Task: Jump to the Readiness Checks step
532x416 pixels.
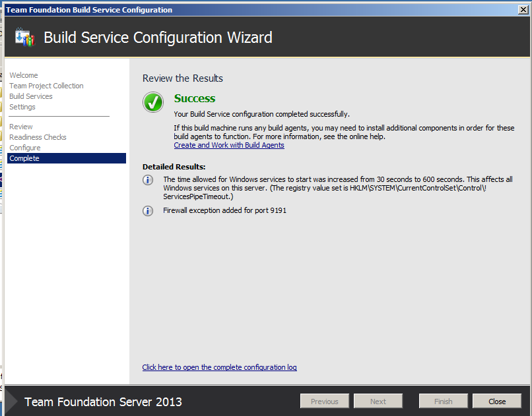Action: click(38, 137)
